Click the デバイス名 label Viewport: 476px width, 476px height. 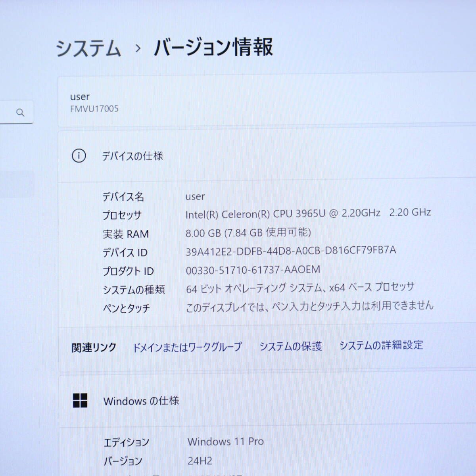click(123, 197)
